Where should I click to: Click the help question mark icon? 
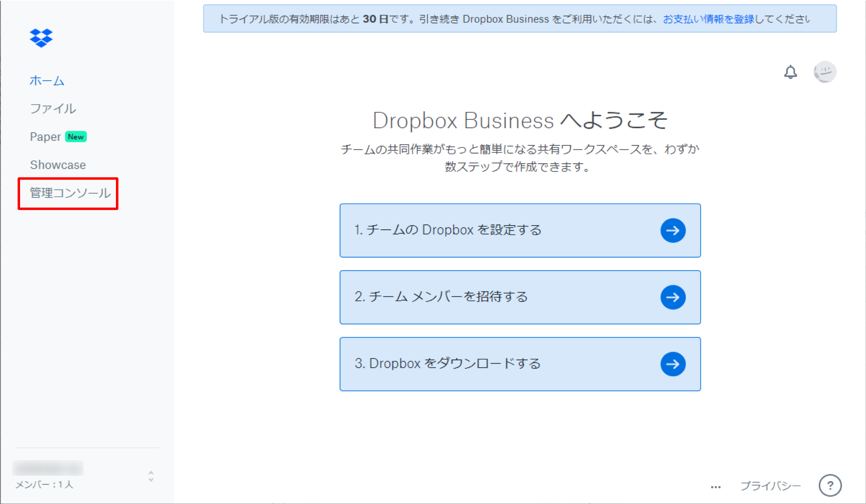[x=830, y=486]
